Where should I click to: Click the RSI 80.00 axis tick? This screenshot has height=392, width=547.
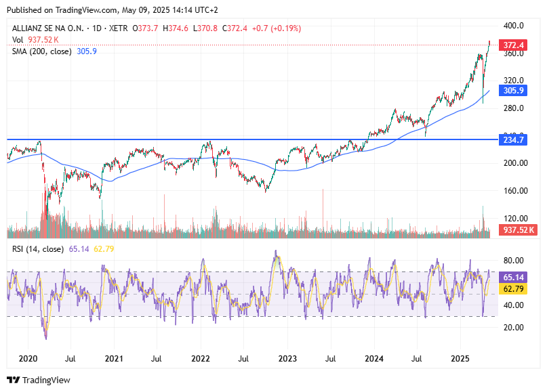pyautogui.click(x=514, y=260)
